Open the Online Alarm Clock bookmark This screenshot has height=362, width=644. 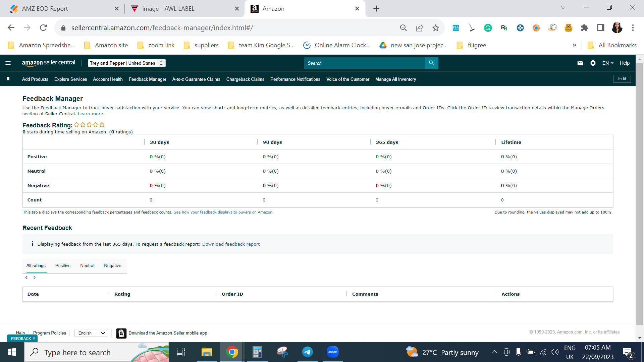click(337, 45)
